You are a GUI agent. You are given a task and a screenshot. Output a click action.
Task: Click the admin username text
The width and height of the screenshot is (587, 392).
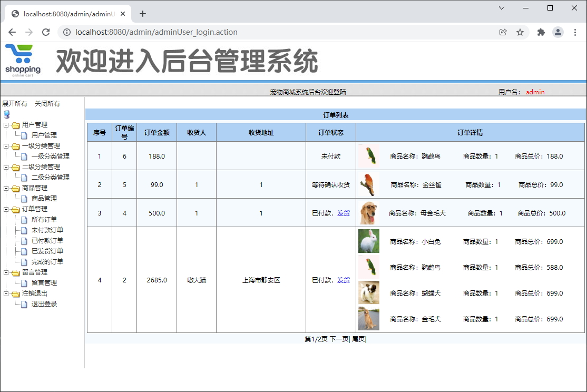535,92
